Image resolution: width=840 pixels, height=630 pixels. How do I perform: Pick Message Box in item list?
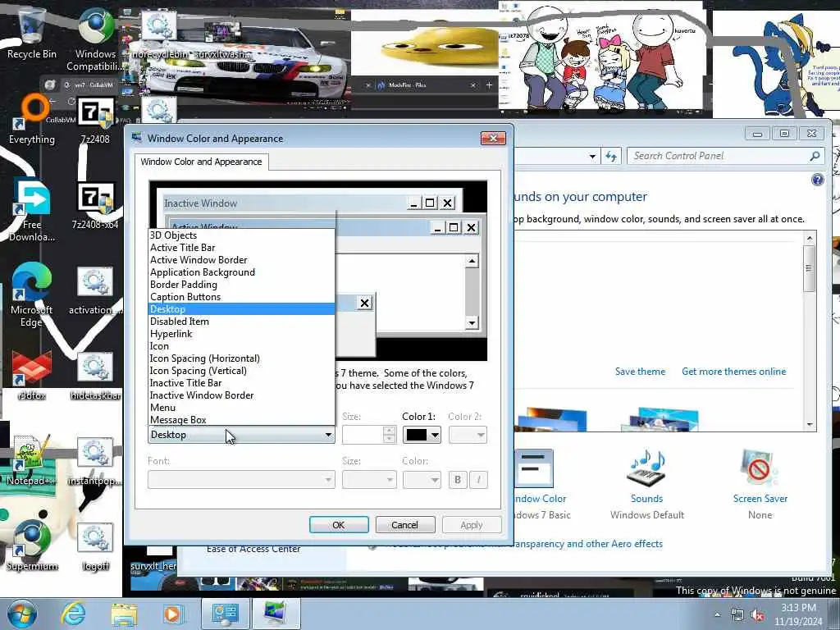pyautogui.click(x=241, y=419)
